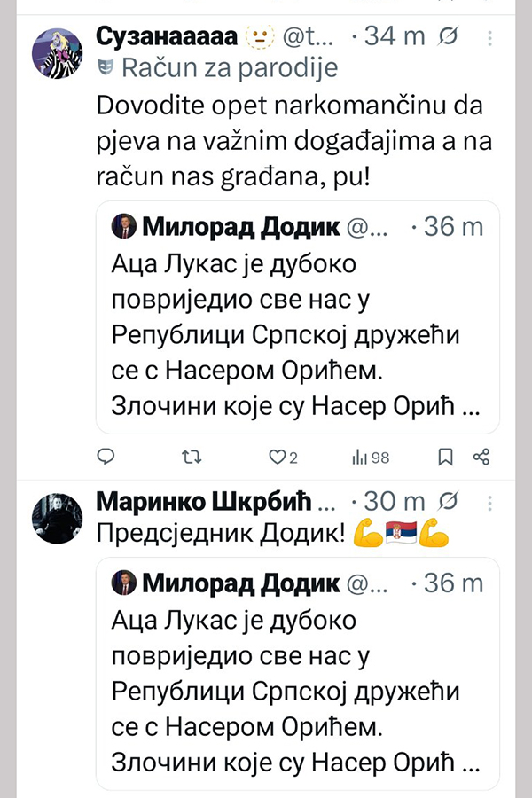Share Сузанааааа's tweet
The height and width of the screenshot is (798, 532).
point(481,457)
